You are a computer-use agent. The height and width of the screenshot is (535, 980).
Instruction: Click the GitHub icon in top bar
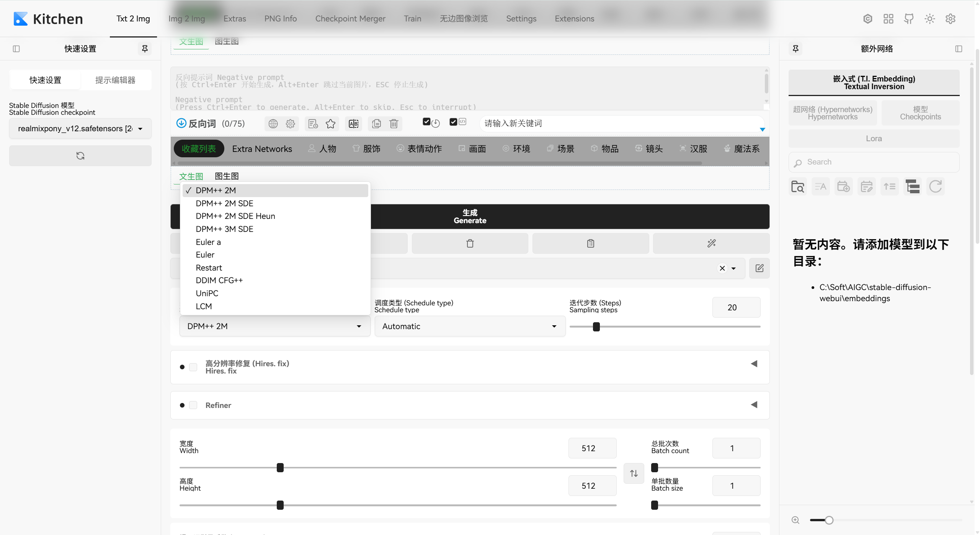pyautogui.click(x=909, y=19)
